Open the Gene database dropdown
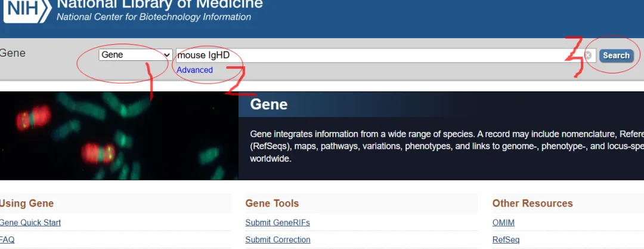Image resolution: width=644 pixels, height=249 pixels. point(135,55)
